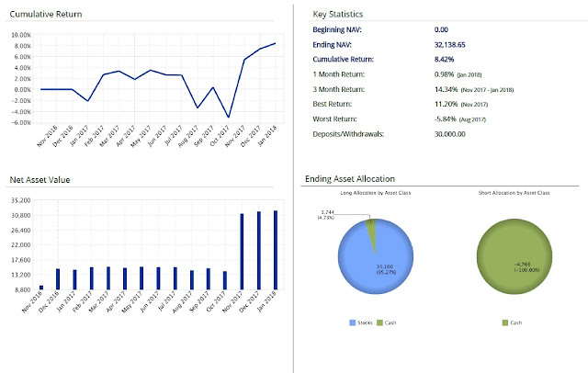Click the Worst Return value -5.84%
The image size is (588, 373).
[445, 119]
